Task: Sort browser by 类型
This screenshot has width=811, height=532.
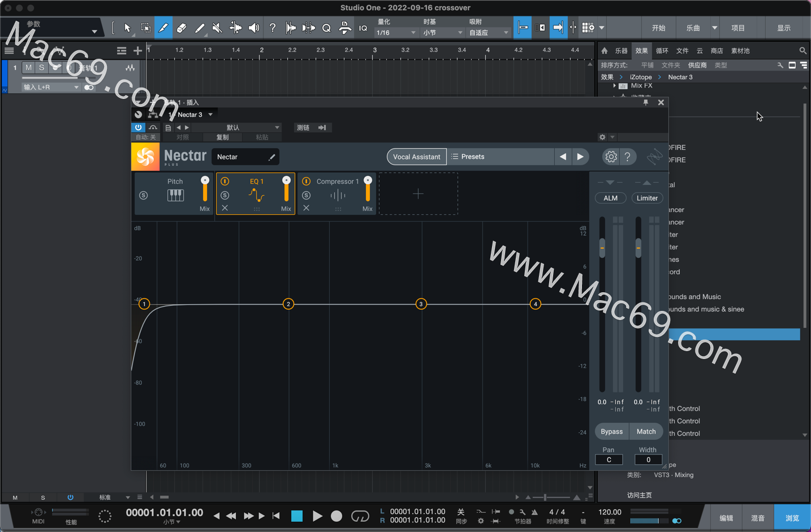Action: coord(721,65)
